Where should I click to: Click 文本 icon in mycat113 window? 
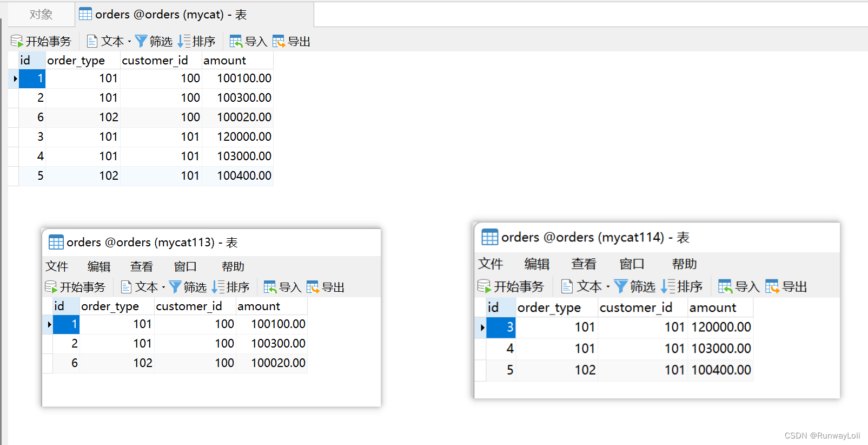(126, 287)
